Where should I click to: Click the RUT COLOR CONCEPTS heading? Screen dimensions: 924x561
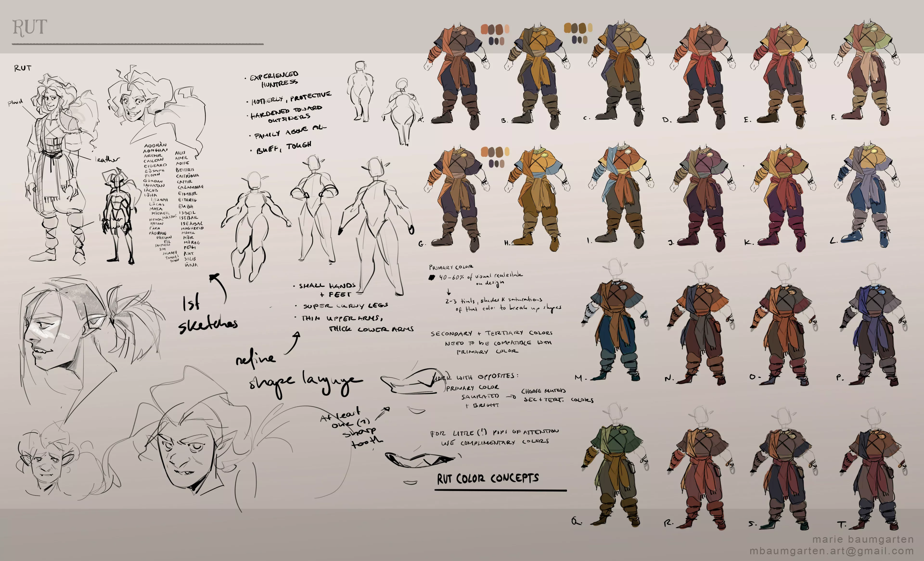click(x=488, y=478)
